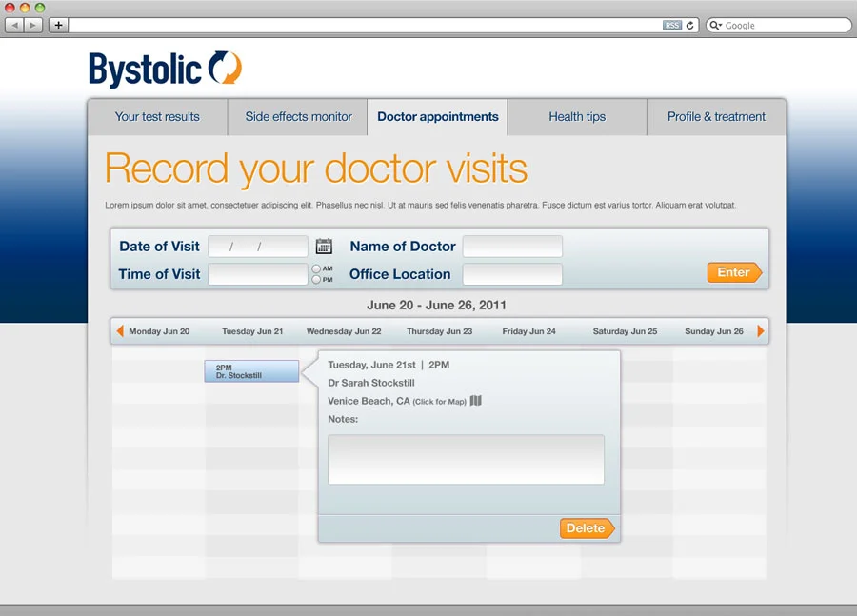Screen dimensions: 857x616
Task: Click inside the Notes text area
Action: (467, 460)
